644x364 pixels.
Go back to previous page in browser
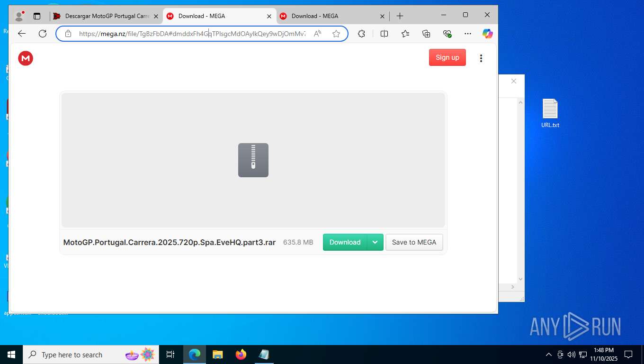click(x=22, y=34)
